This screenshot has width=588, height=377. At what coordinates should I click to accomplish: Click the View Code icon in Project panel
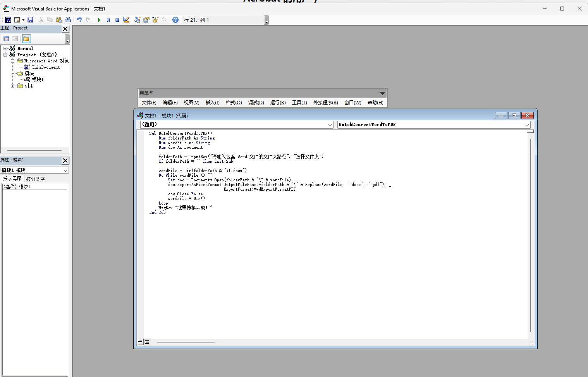click(6, 39)
